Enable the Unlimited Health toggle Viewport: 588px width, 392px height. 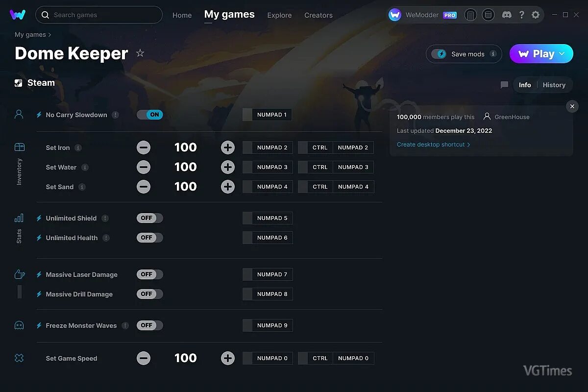pos(150,238)
